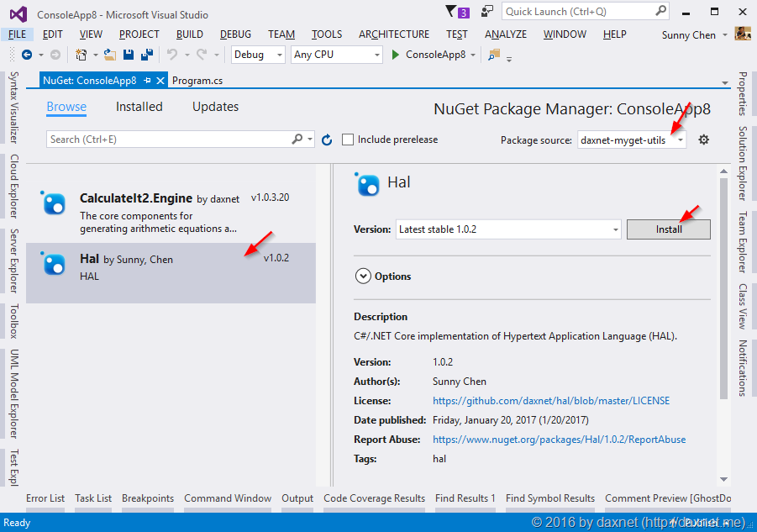Open the PROJECT menu

(139, 34)
